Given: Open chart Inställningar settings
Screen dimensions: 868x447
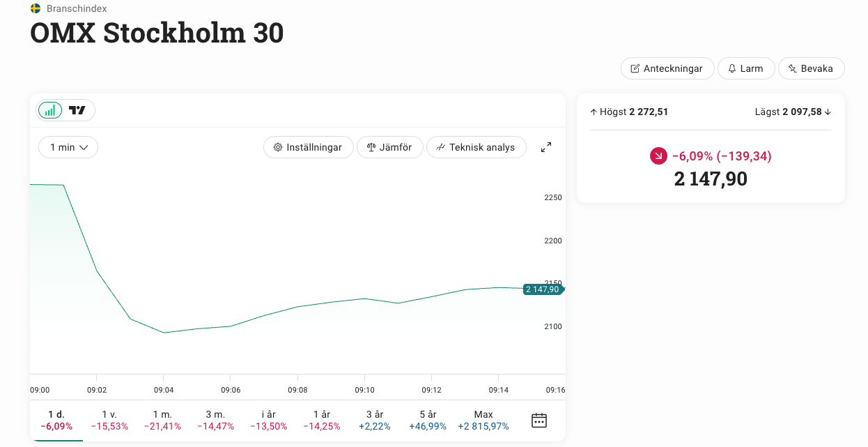Looking at the screenshot, I should click(308, 147).
